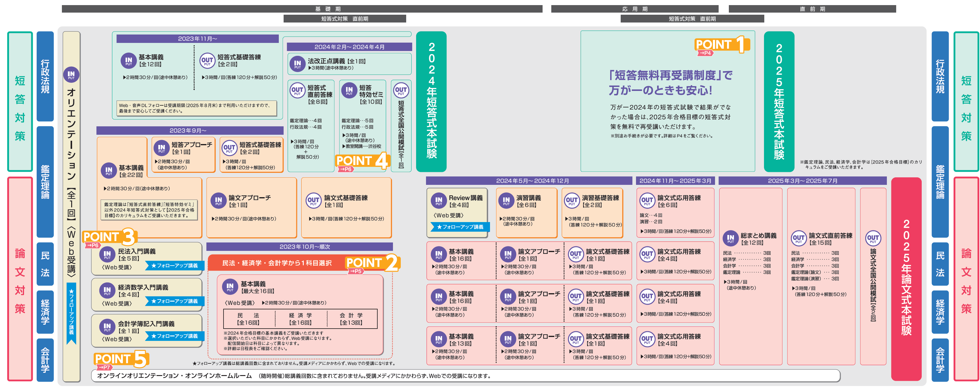The width and height of the screenshot is (980, 388).
Task: Click the OUT PUT icon beside 論文式直前答練
Action: click(x=798, y=239)
